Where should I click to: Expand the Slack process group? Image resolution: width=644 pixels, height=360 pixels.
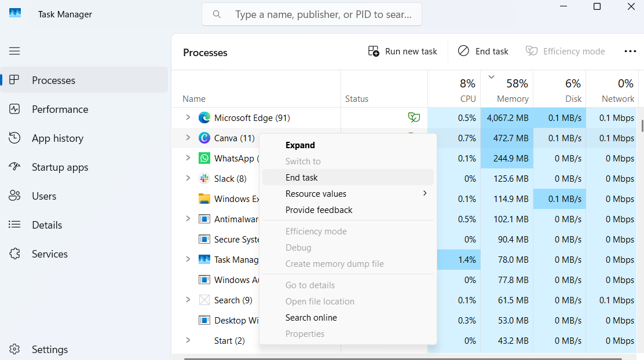pos(188,178)
